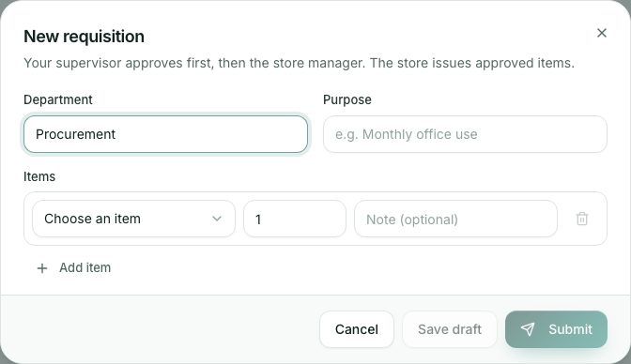Open the Choose an item dropdown
The height and width of the screenshot is (364, 631).
point(133,219)
